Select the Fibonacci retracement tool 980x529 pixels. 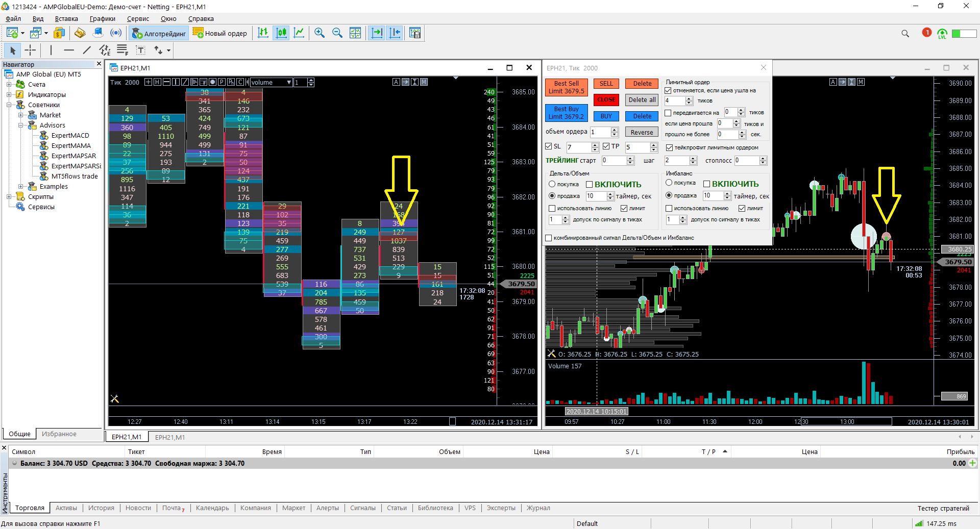pyautogui.click(x=122, y=50)
